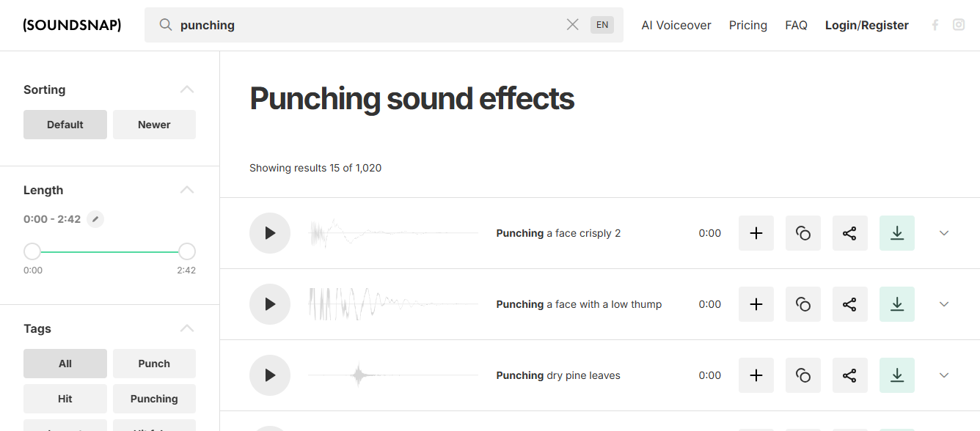
Task: Expand details for "Punching a face crisply 2"
Action: [x=943, y=233]
